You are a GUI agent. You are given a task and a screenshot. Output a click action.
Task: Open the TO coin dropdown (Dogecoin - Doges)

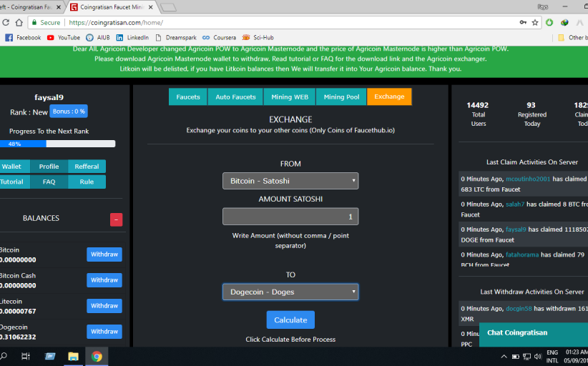click(x=290, y=292)
